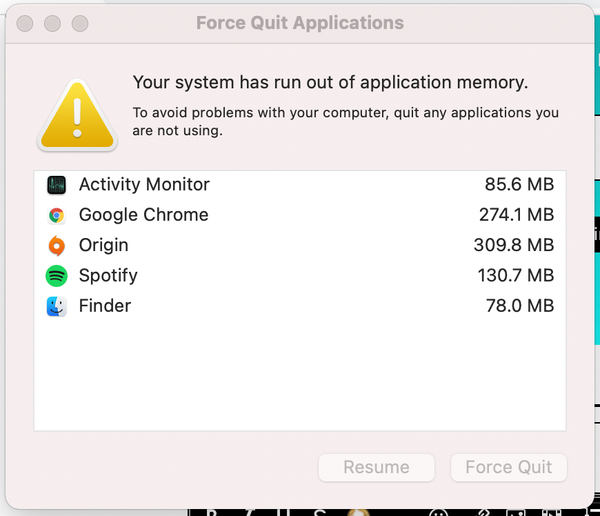Click the "To avoid problems" description text
The width and height of the screenshot is (600, 516).
point(346,121)
